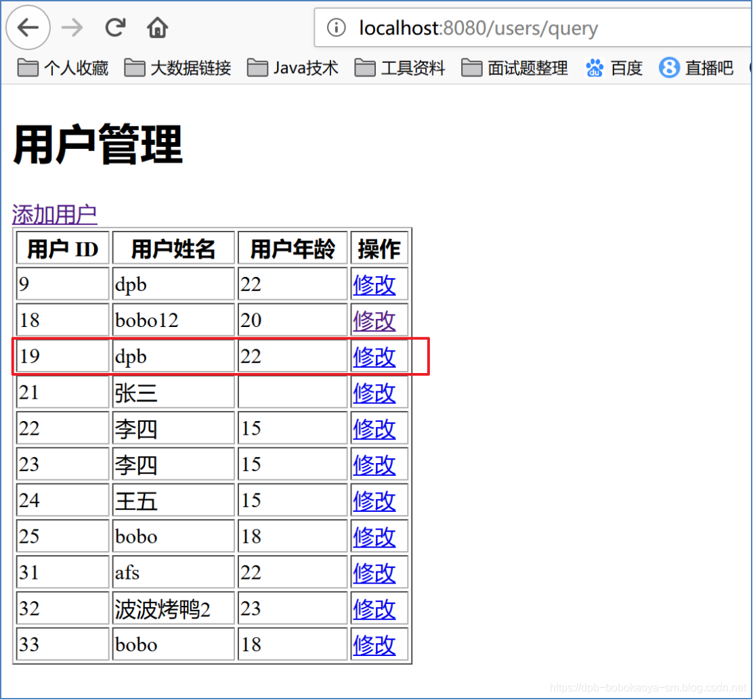Select the ID cell 32
The height and width of the screenshot is (700, 753).
pyautogui.click(x=63, y=609)
